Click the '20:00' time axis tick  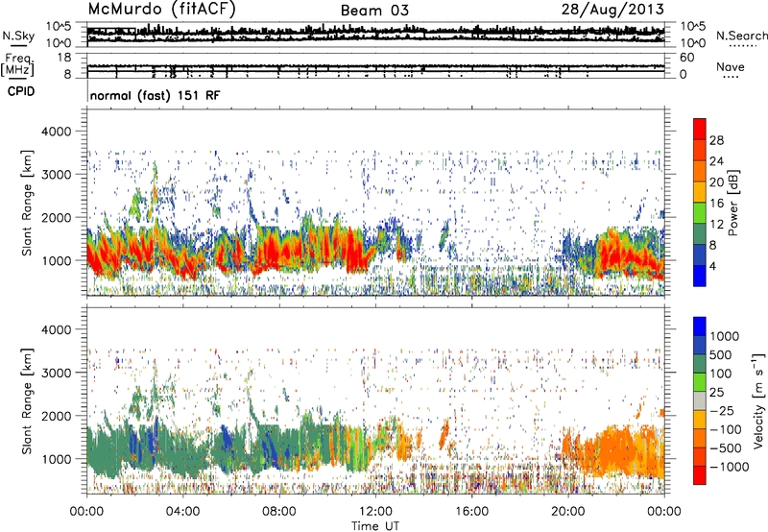[x=568, y=512]
